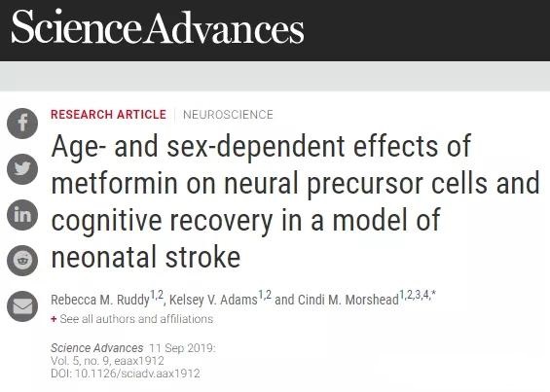
Task: Open Science Advances home logo
Action: coord(158,27)
